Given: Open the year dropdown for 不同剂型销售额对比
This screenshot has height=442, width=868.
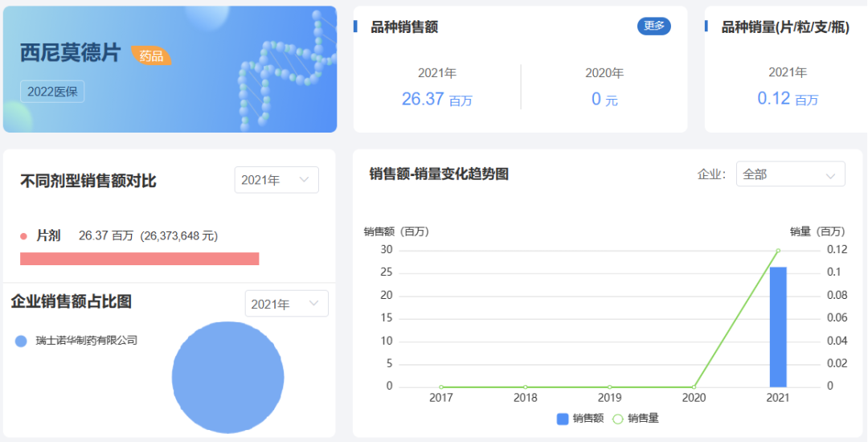Looking at the screenshot, I should pos(276,180).
